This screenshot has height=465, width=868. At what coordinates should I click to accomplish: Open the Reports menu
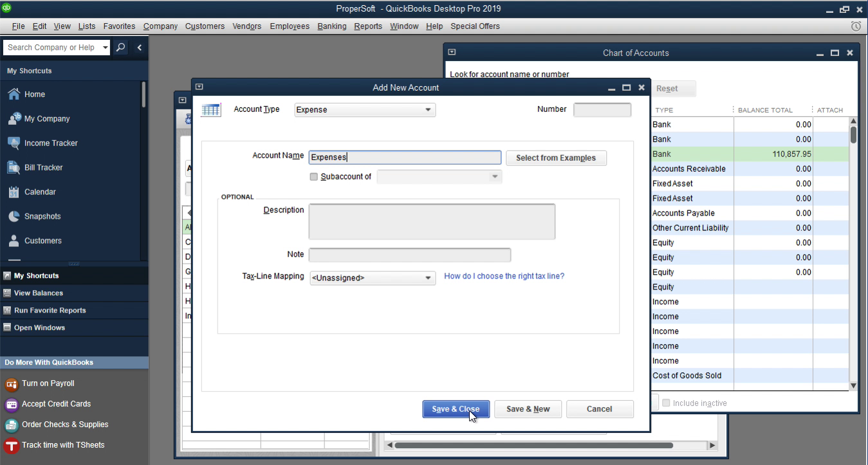coord(368,26)
